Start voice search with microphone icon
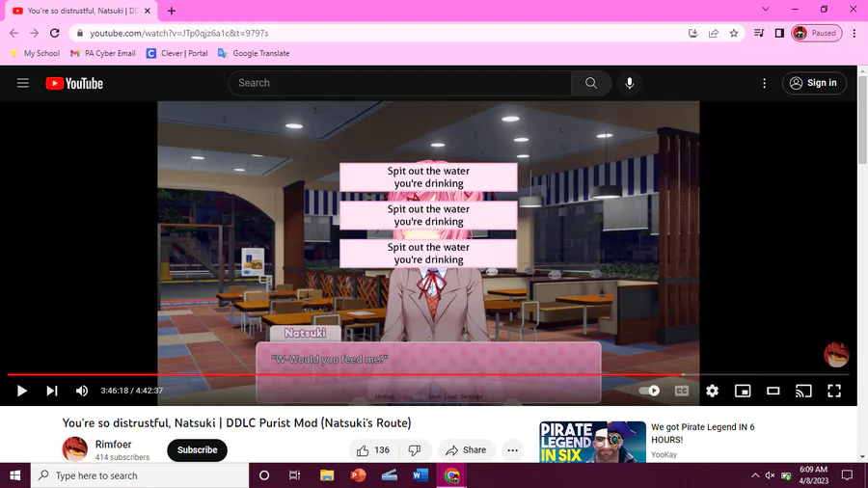 [630, 83]
